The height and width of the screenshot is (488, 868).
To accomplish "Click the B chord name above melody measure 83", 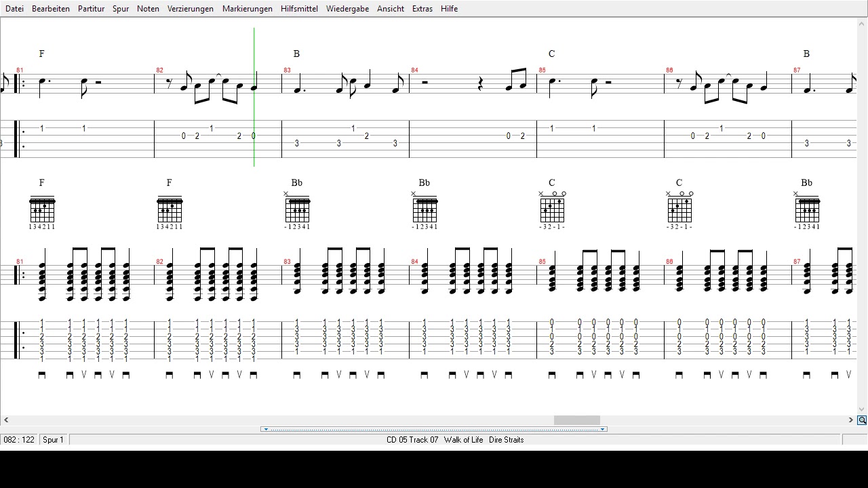I will click(x=296, y=54).
